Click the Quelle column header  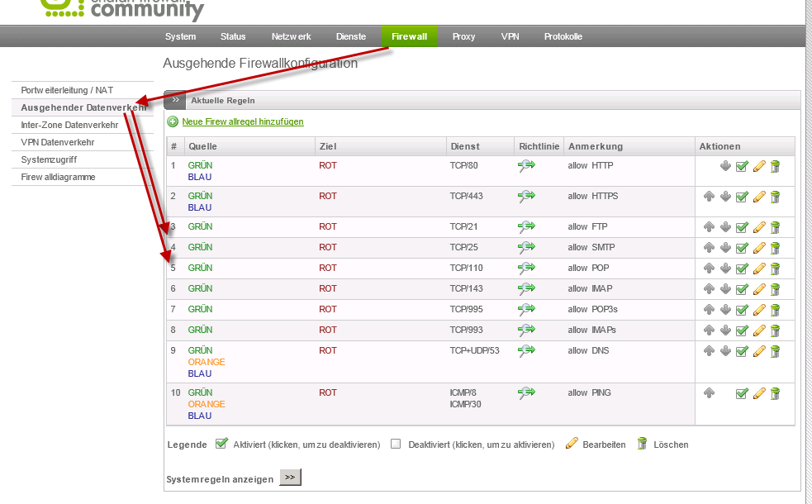coord(202,146)
